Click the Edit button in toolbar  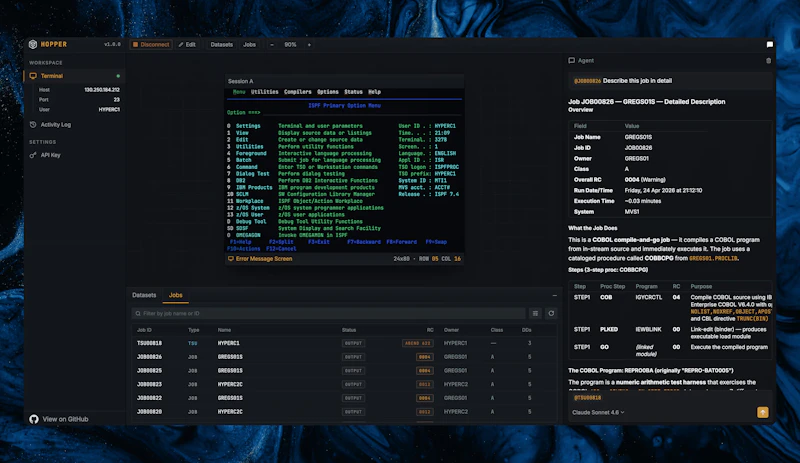pyautogui.click(x=187, y=44)
